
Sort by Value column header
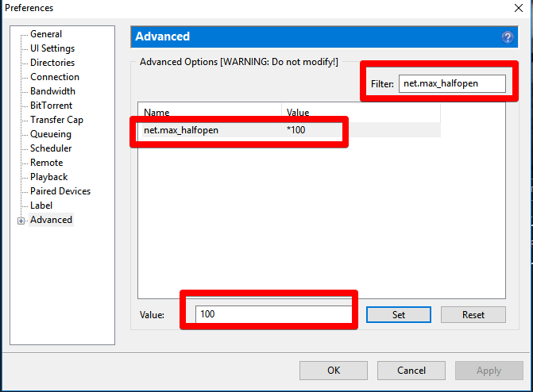tap(361, 113)
